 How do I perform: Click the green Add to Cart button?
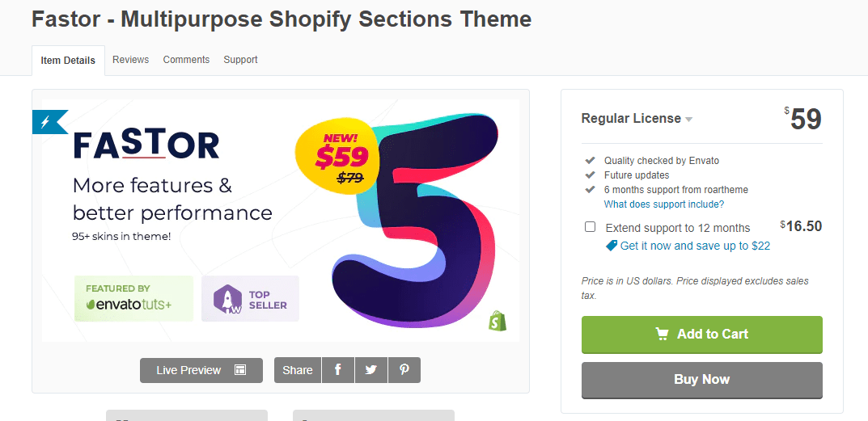coord(701,335)
